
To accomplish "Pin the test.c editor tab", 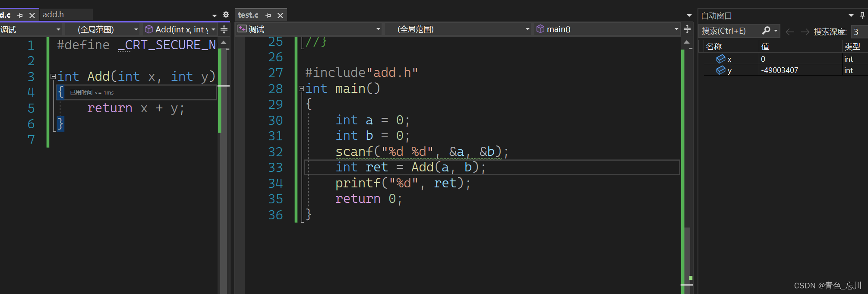I will [268, 16].
